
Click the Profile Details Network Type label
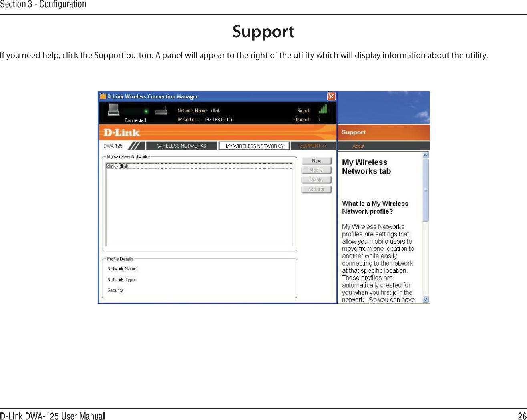point(121,280)
